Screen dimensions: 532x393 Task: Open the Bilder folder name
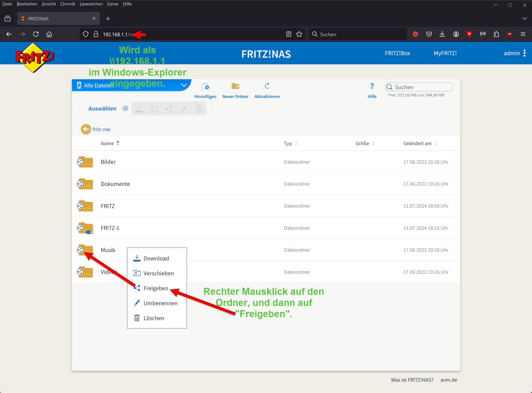[x=108, y=162]
